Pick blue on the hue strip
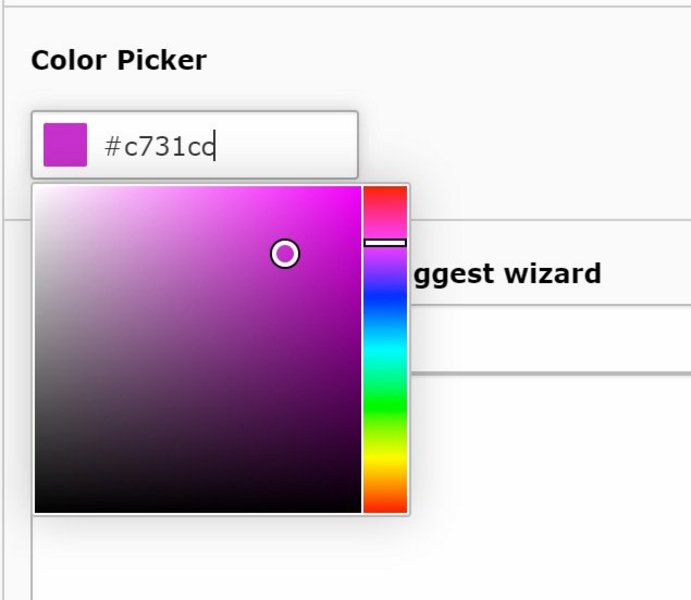The image size is (691, 600). pos(385,296)
